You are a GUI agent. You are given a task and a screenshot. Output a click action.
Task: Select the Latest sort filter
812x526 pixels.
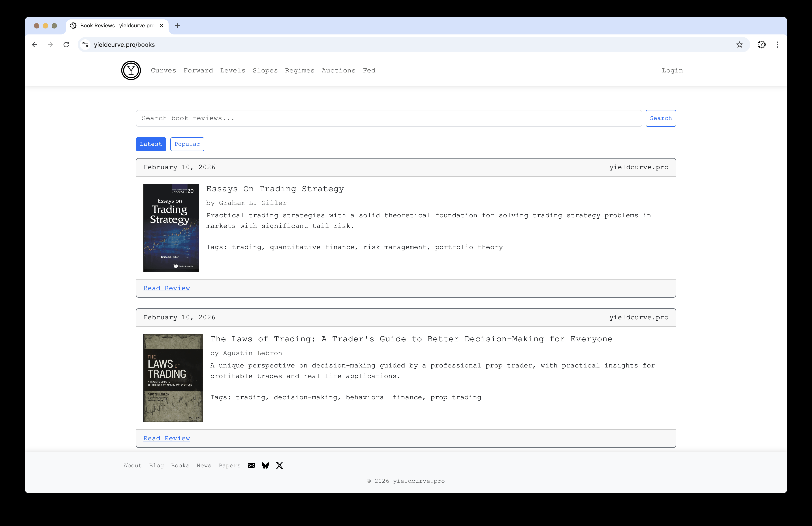coord(151,144)
